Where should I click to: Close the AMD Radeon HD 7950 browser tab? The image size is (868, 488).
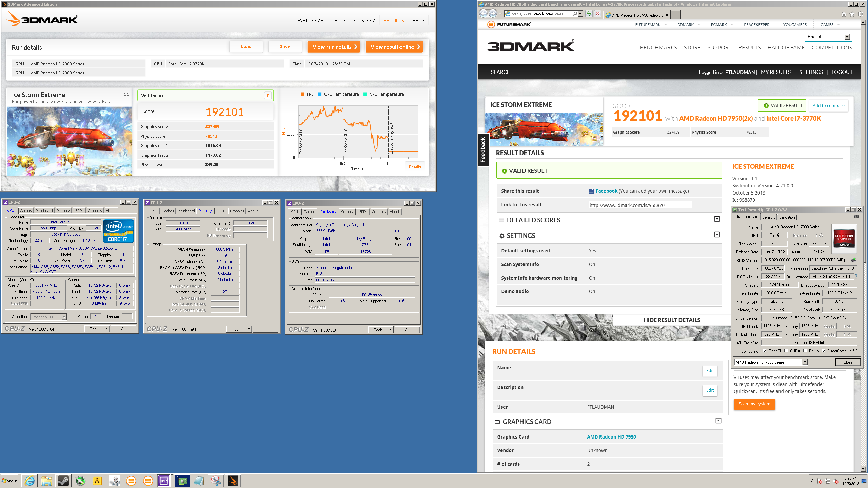click(x=667, y=15)
